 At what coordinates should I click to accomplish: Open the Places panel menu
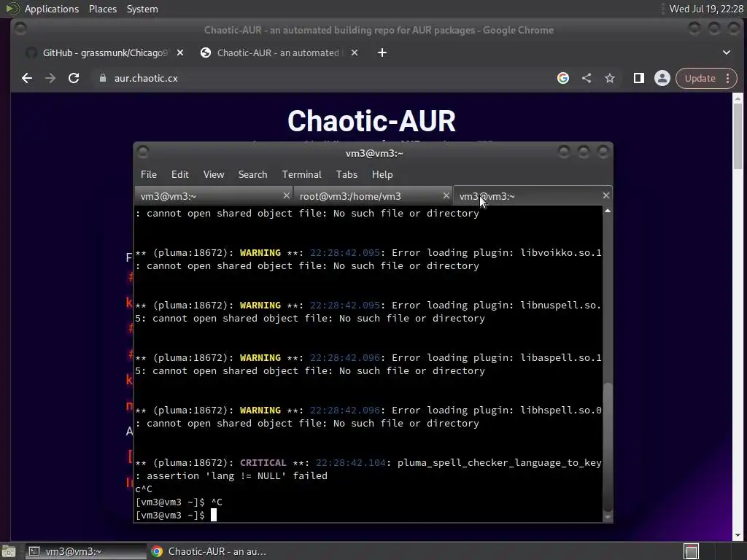click(x=102, y=9)
